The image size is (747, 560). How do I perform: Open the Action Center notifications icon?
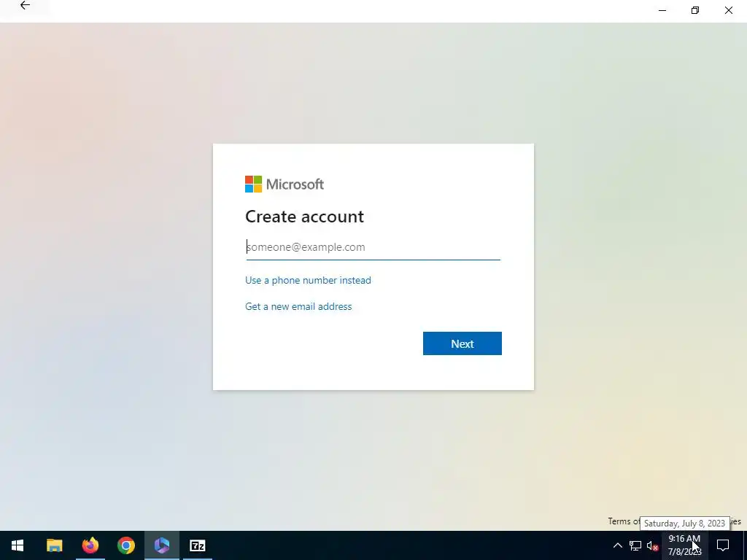[x=723, y=545]
